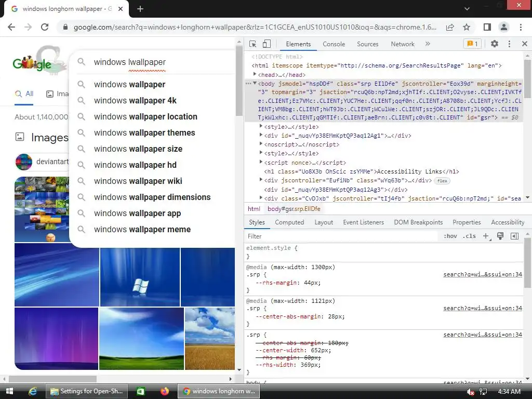Image resolution: width=532 pixels, height=399 pixels.
Task: Open the Event Listeners tab
Action: click(x=363, y=222)
